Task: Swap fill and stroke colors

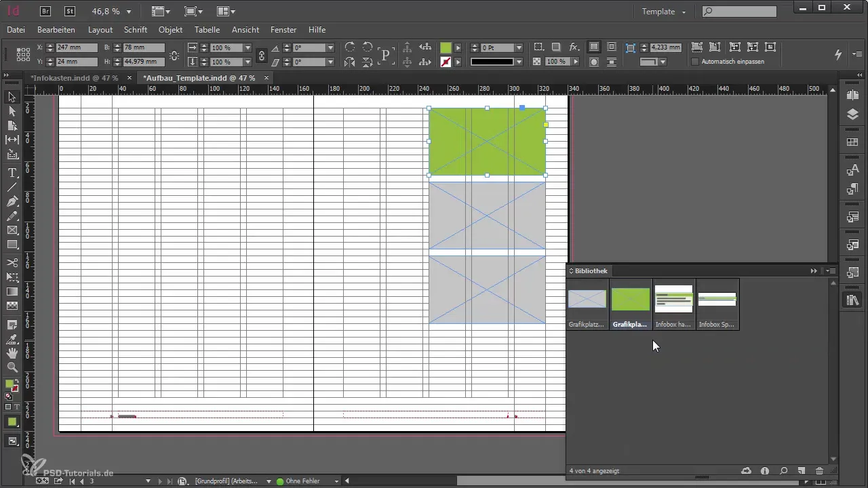Action: pyautogui.click(x=17, y=380)
